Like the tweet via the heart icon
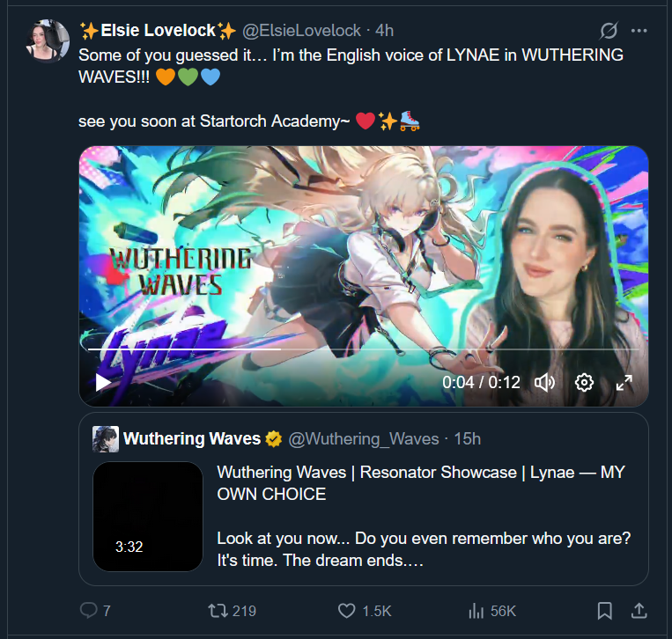672x639 pixels. 346,610
